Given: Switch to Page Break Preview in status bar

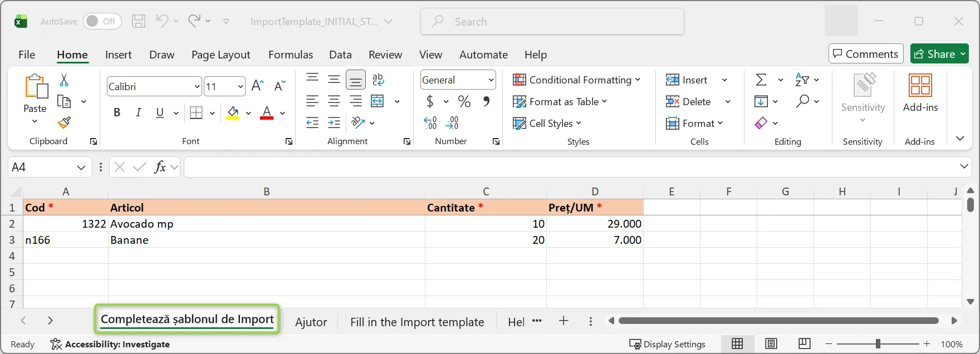Looking at the screenshot, I should (x=804, y=344).
